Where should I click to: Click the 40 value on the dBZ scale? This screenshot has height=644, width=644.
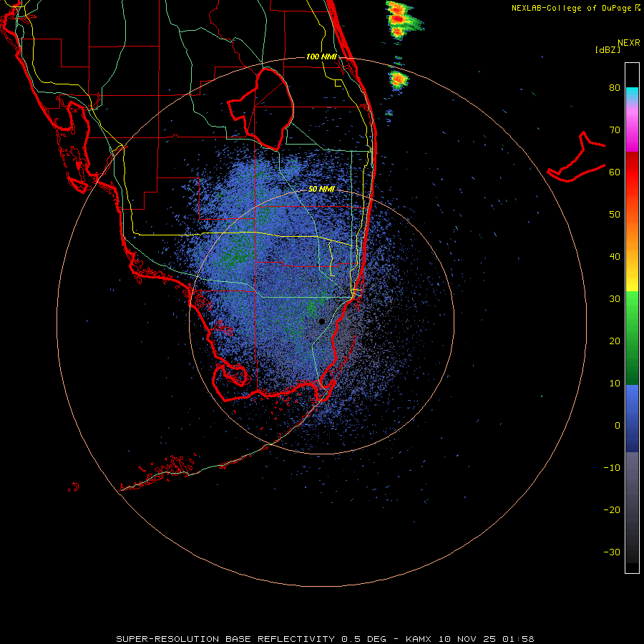[615, 257]
